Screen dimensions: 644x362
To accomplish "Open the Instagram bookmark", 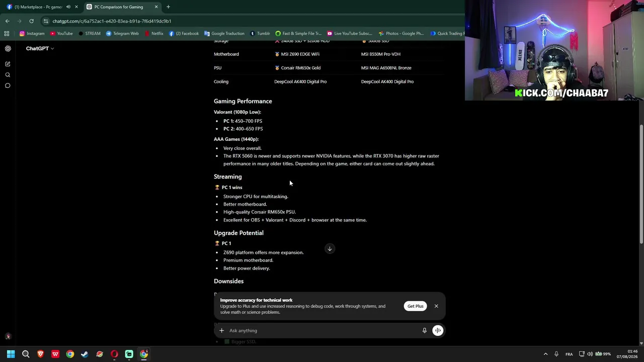I will click(x=32, y=34).
